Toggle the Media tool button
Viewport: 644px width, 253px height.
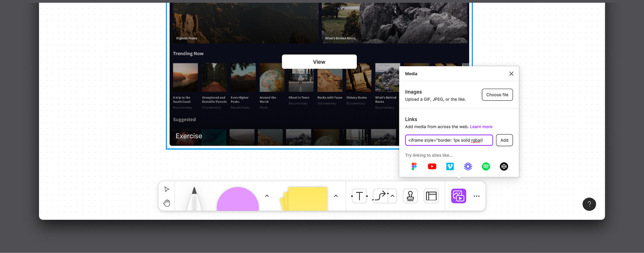click(x=459, y=196)
